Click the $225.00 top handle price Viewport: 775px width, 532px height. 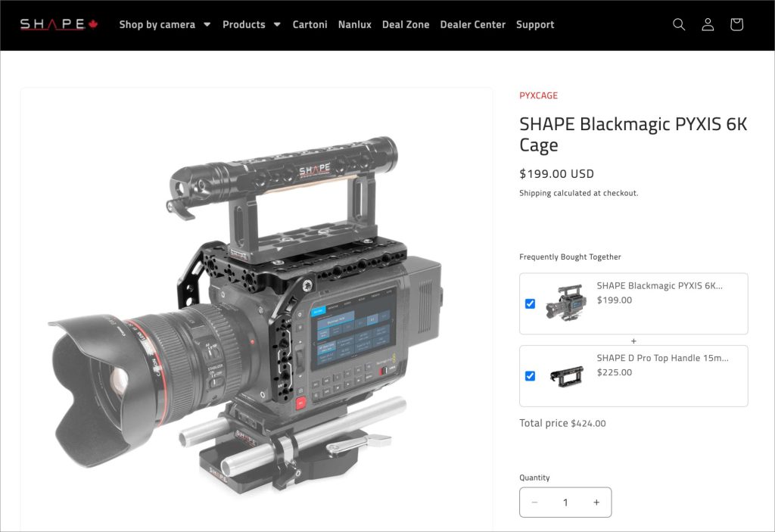(x=615, y=372)
